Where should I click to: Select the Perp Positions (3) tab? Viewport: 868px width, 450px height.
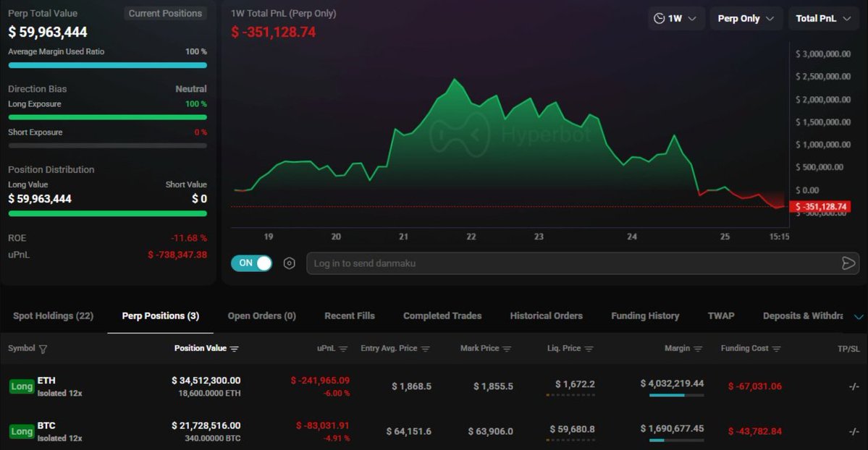click(x=161, y=315)
